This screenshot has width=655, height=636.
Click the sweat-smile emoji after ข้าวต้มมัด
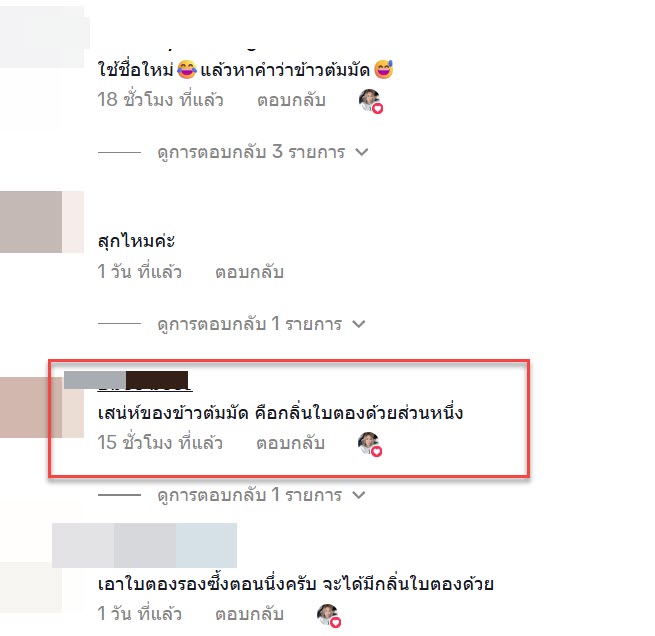coord(383,69)
